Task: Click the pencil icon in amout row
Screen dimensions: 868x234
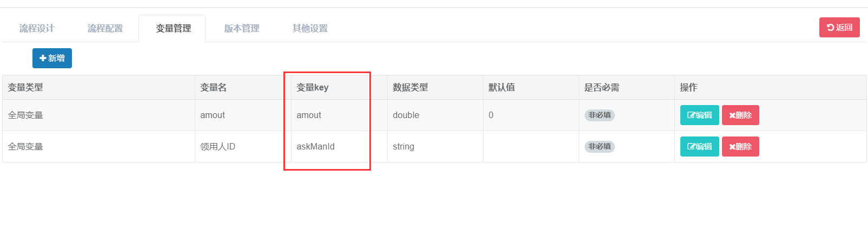Action: pos(691,115)
